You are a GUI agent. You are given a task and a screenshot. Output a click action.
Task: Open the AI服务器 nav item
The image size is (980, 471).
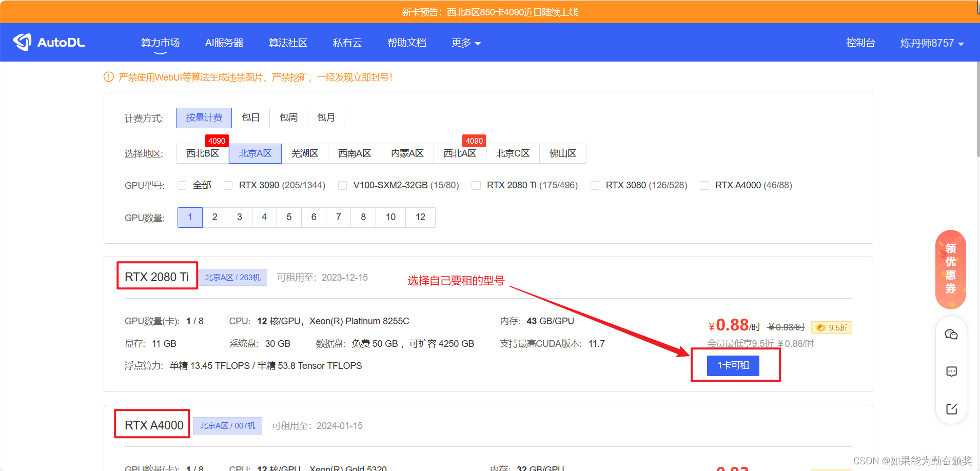coord(224,43)
